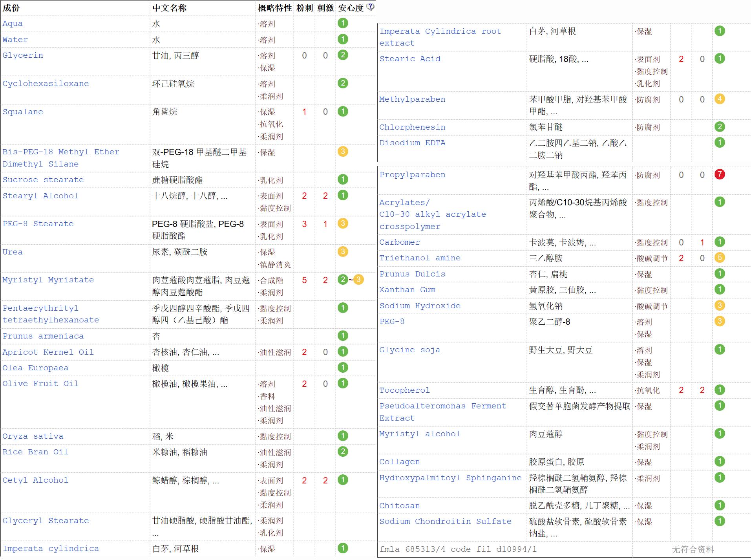Click the green safety badge 1 next to Aqua
Viewport: 751px width, 560px height.
(x=343, y=23)
